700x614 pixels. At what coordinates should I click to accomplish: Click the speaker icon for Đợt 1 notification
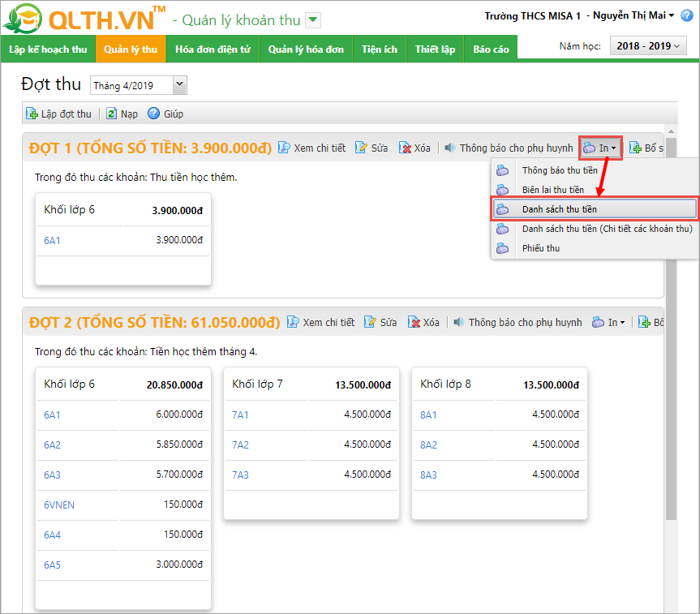[x=450, y=148]
